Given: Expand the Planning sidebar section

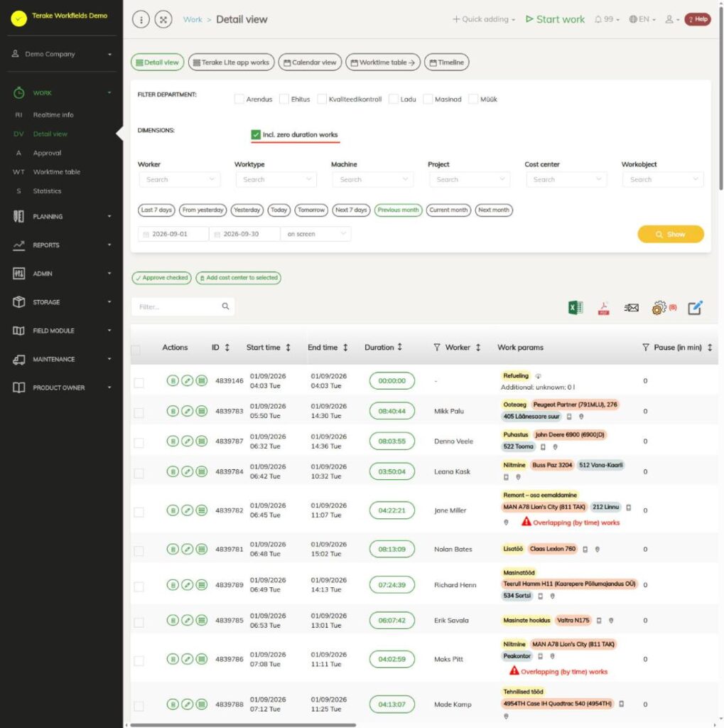Looking at the screenshot, I should click(62, 216).
